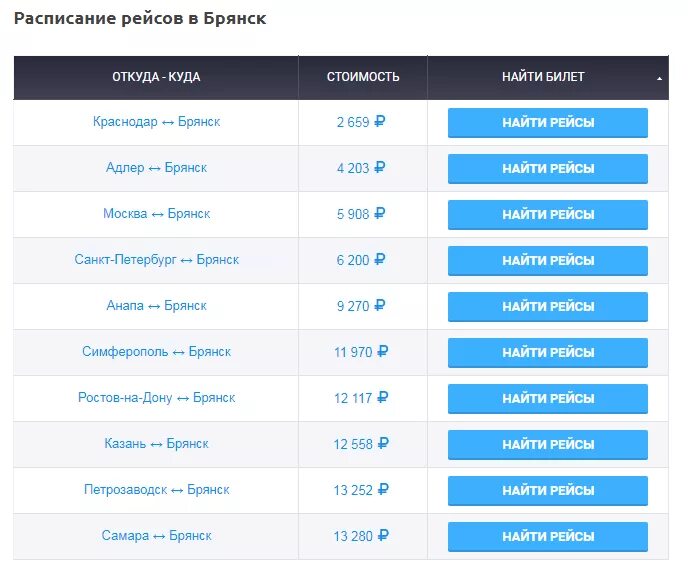Screen dimensions: 688x575
Task: Click Найти рейсы for Москва route
Action: [547, 215]
